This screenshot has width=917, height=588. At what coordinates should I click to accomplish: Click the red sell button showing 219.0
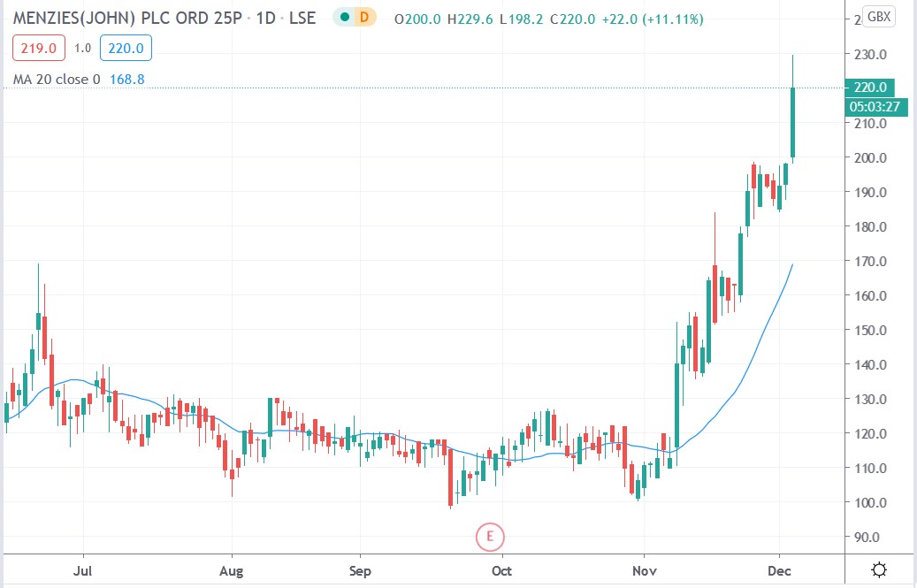36,49
